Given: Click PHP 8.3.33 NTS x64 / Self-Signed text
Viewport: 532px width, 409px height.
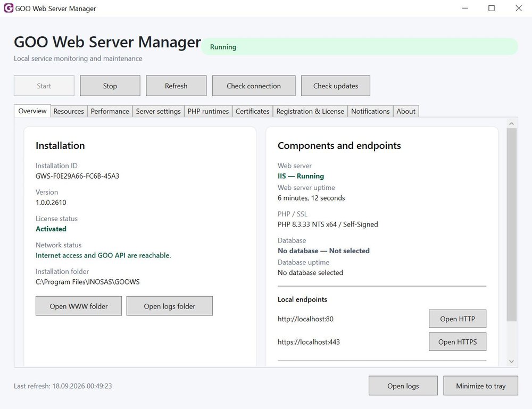Looking at the screenshot, I should click(x=328, y=224).
